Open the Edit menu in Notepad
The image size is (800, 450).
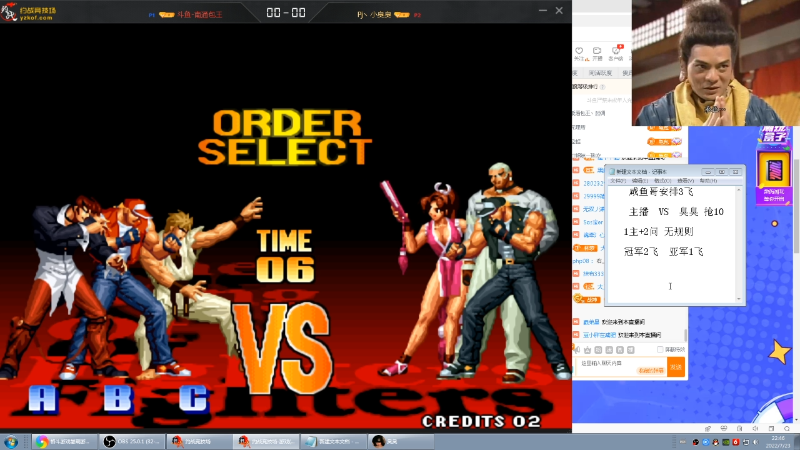(640, 181)
